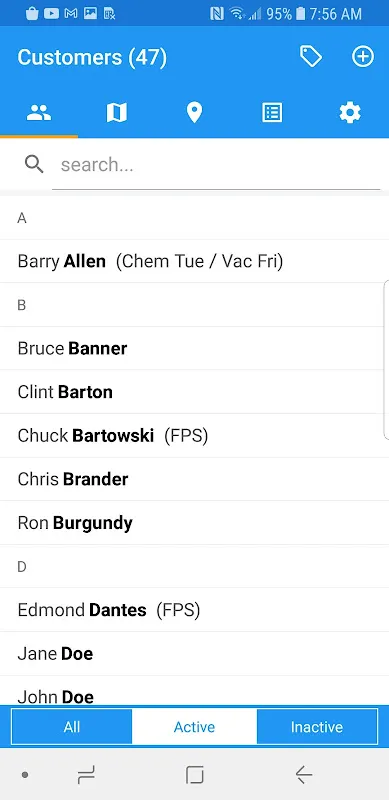
Task: Add a new customer with plus icon
Action: tap(363, 57)
